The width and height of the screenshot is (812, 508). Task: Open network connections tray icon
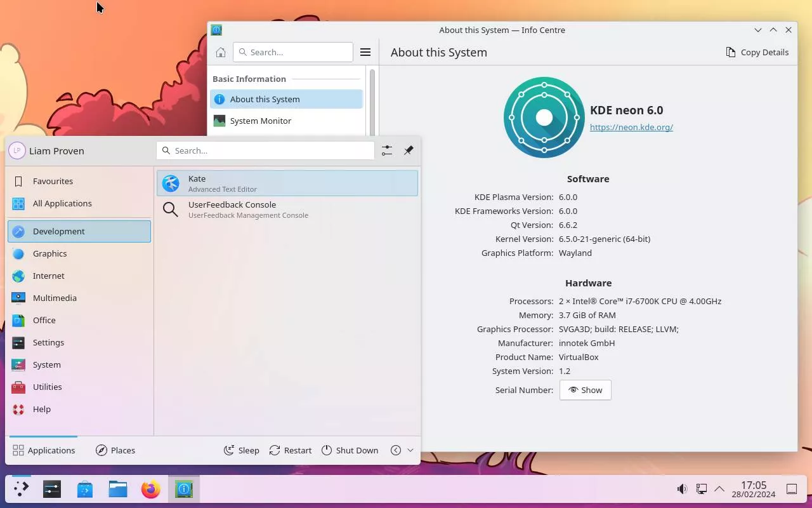701,489
